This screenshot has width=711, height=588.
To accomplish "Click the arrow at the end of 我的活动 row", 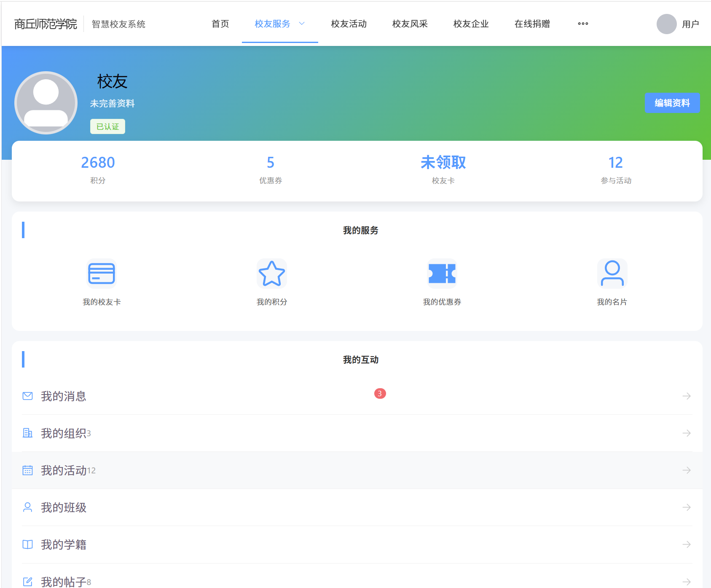I will pyautogui.click(x=687, y=470).
